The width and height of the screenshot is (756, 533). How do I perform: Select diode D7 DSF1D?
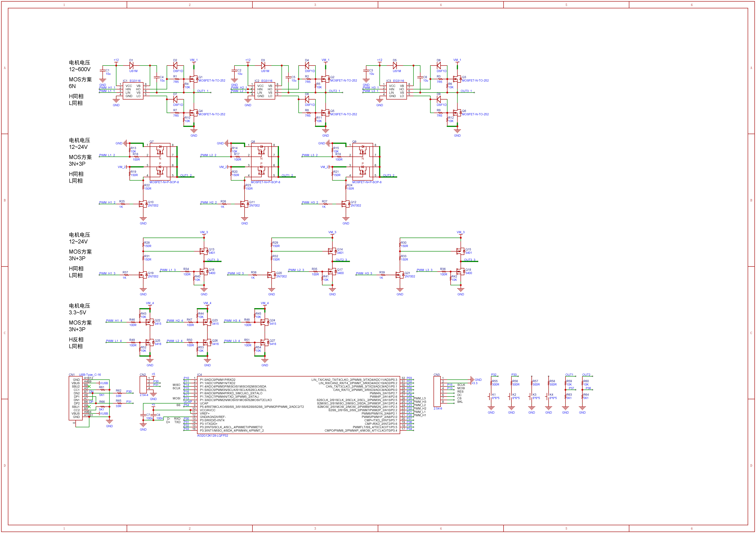(175, 99)
